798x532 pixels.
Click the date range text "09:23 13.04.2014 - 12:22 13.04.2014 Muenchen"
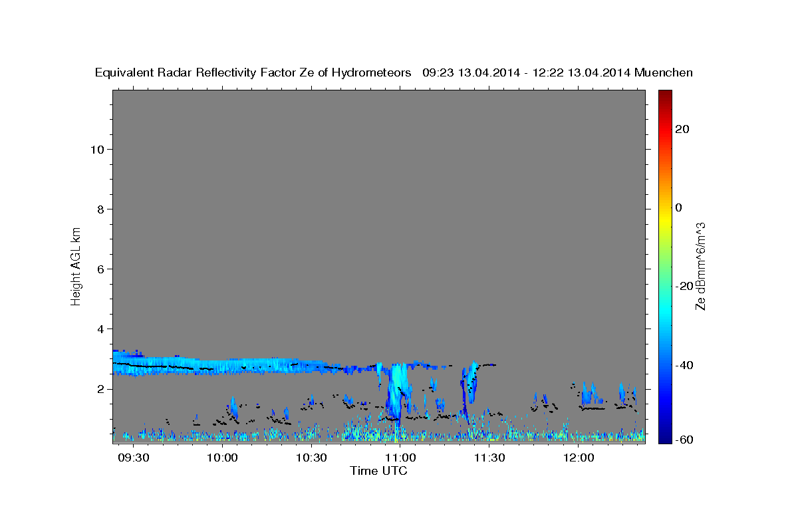558,72
